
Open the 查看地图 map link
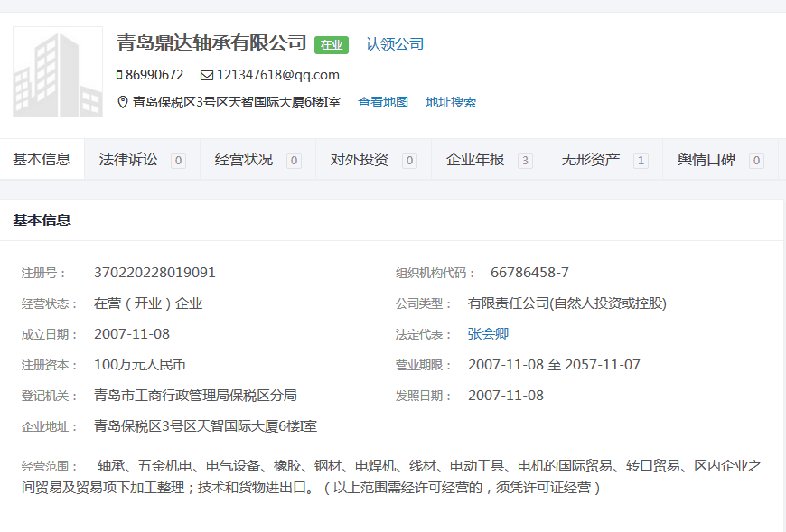(383, 102)
